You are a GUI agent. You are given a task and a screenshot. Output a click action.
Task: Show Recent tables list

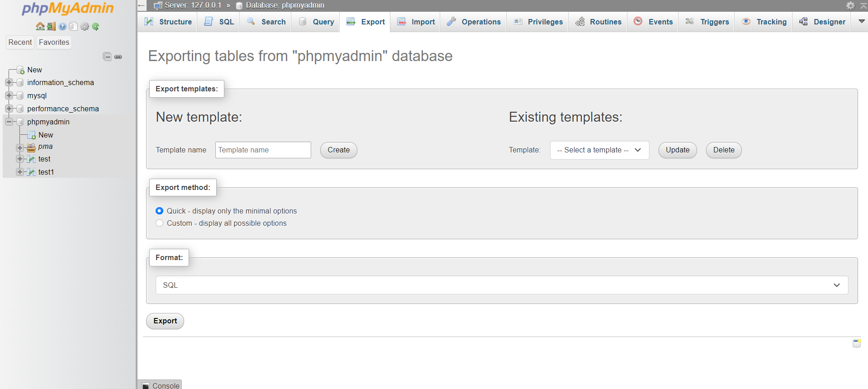coord(20,42)
